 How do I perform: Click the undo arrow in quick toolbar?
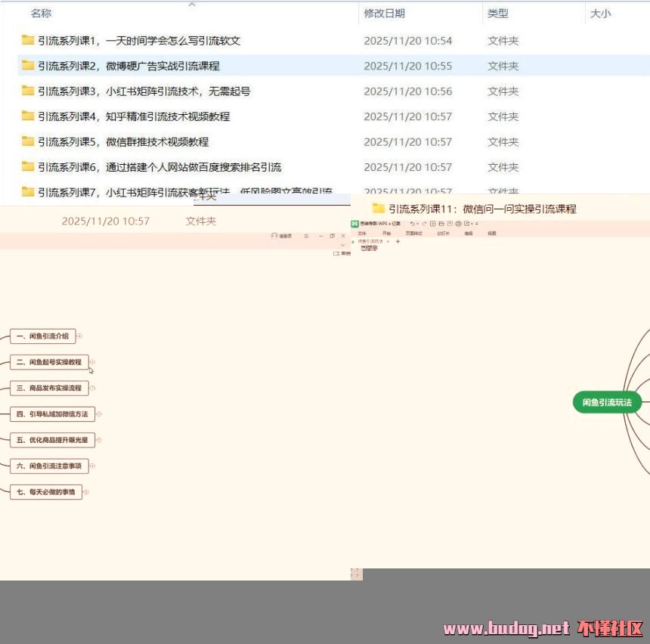(412, 224)
